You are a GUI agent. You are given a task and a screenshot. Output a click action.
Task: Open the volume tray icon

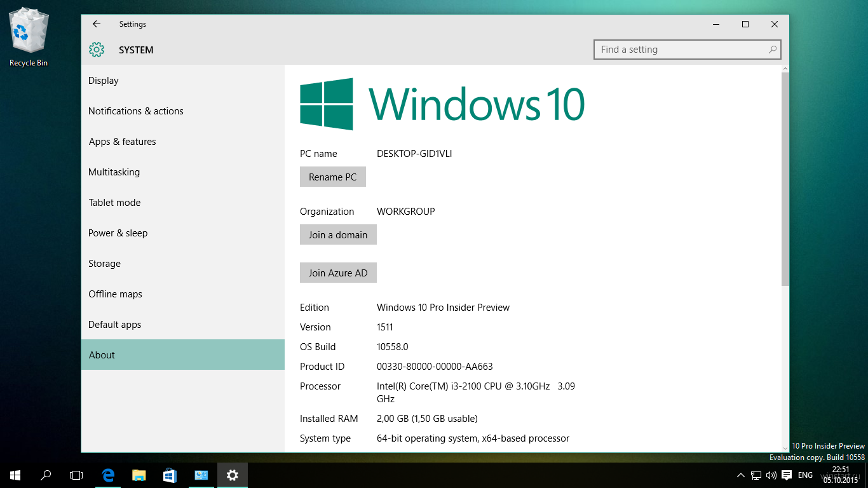pos(771,475)
